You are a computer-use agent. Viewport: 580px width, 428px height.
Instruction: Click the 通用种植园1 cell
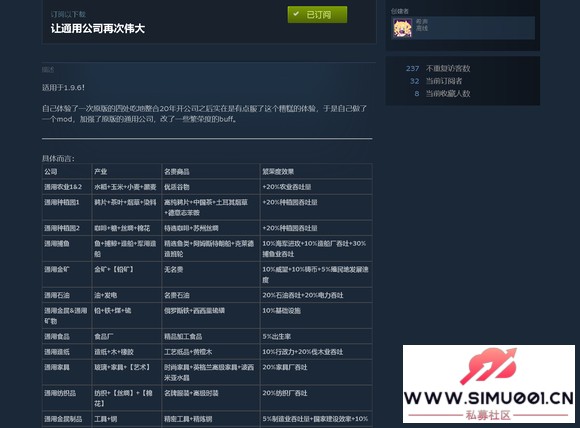tap(67, 208)
